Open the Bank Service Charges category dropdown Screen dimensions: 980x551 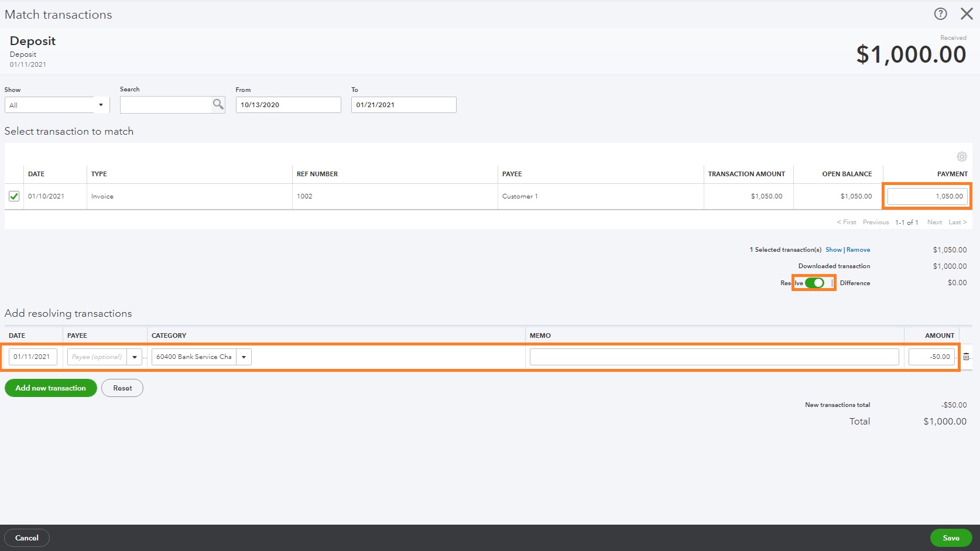pyautogui.click(x=244, y=357)
